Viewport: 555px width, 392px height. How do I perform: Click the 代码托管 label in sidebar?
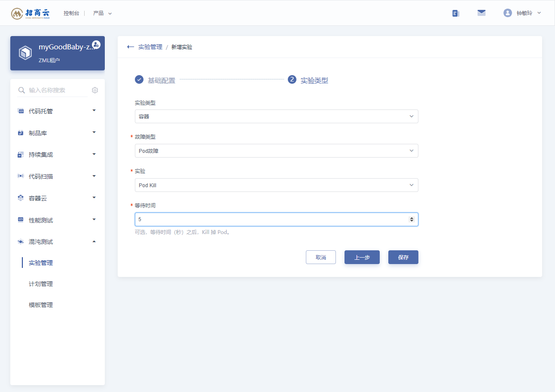(x=41, y=111)
